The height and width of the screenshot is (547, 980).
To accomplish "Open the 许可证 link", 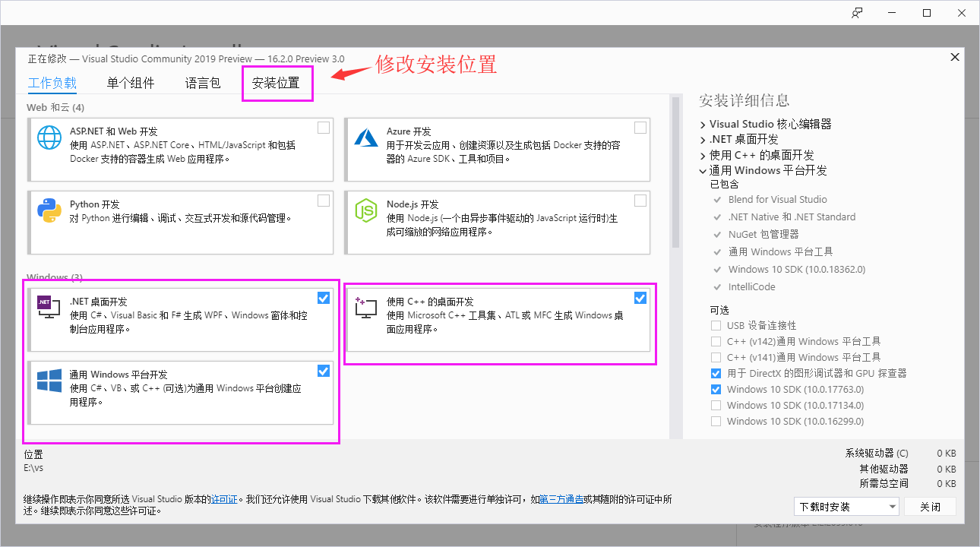I will [x=224, y=499].
